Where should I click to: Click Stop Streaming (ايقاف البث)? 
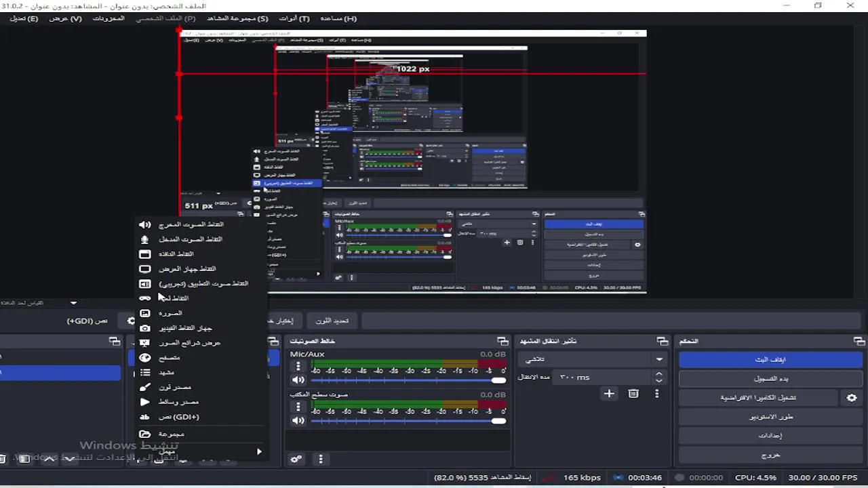771,360
